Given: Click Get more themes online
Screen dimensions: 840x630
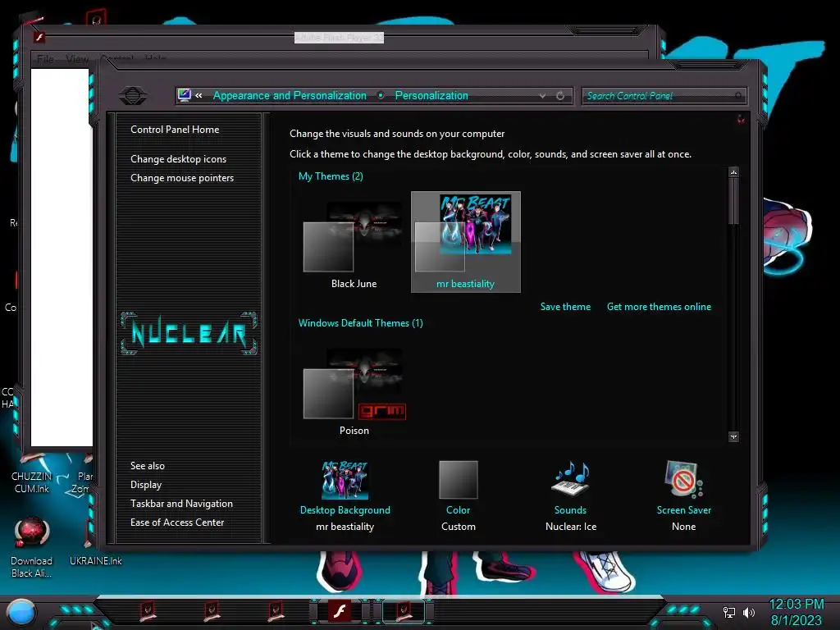Looking at the screenshot, I should (659, 307).
